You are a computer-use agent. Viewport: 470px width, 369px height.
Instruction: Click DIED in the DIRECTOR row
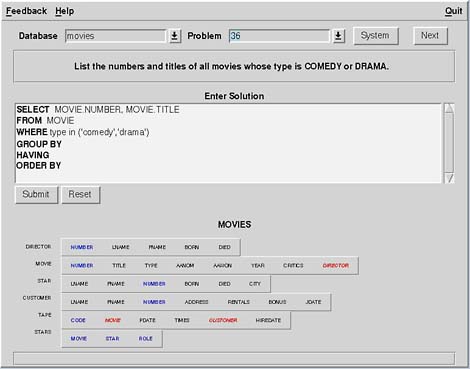224,247
